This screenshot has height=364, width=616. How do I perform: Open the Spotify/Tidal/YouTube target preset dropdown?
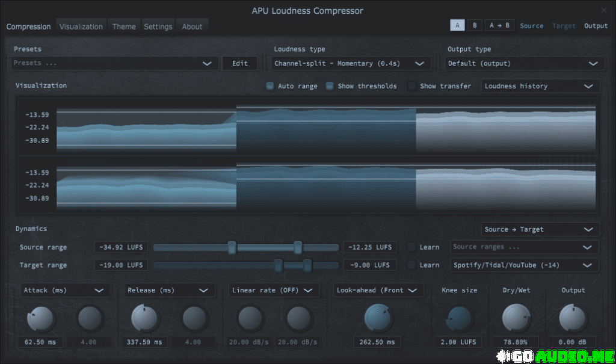click(x=523, y=265)
